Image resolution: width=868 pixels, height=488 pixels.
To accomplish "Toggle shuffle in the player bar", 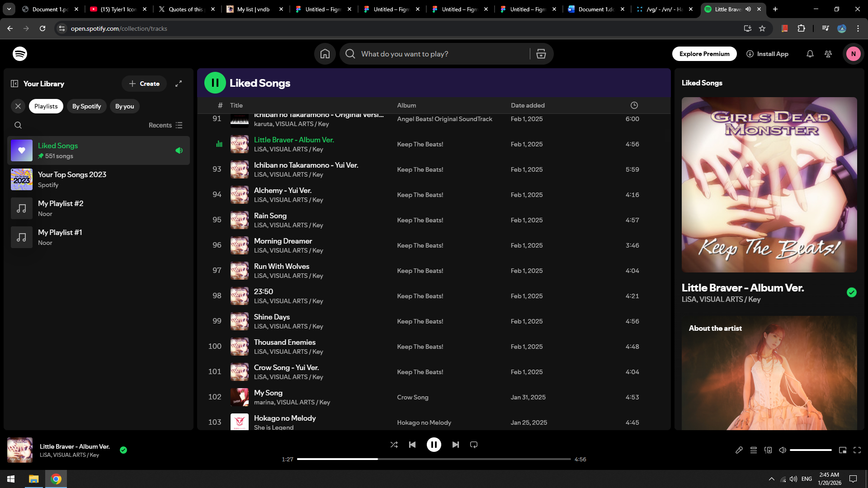I will [x=394, y=445].
